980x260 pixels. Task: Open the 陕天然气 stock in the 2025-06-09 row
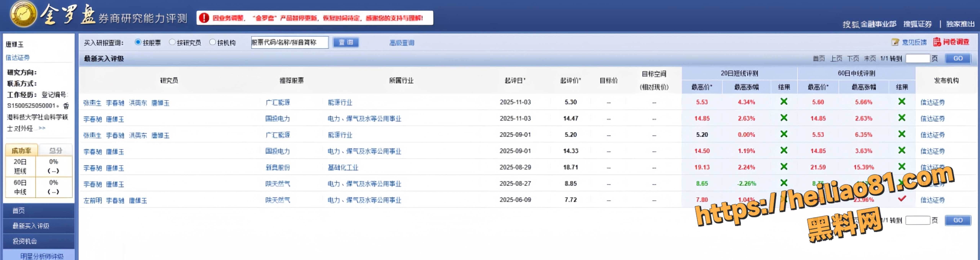coord(277,200)
